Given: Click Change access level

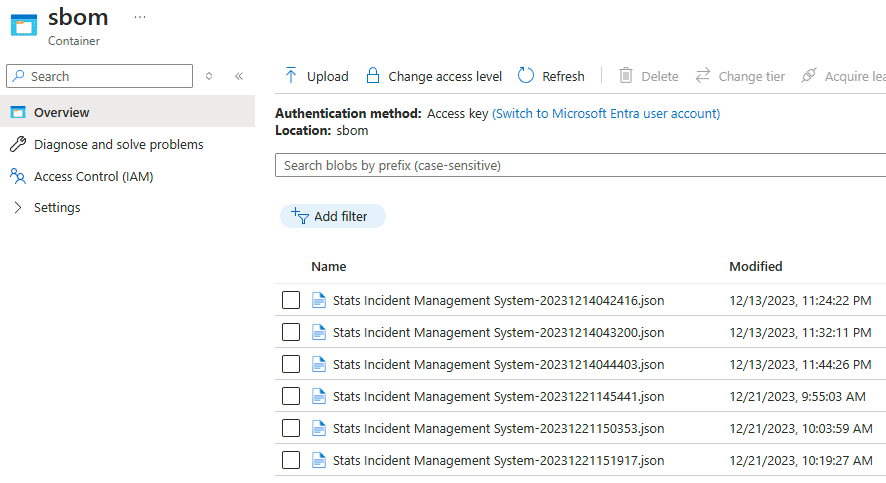Looking at the screenshot, I should point(445,76).
